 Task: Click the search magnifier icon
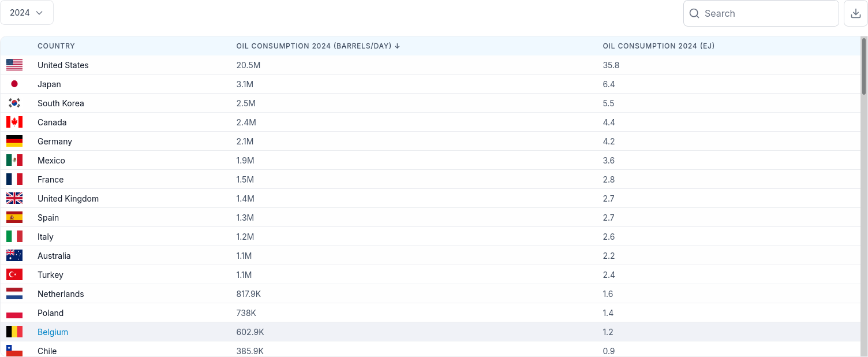(694, 13)
